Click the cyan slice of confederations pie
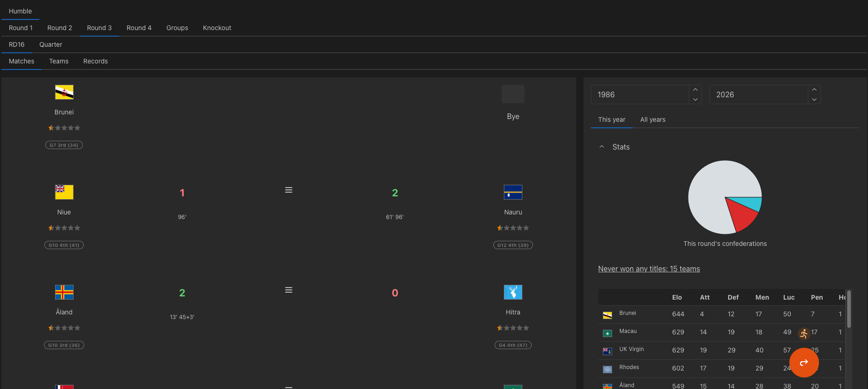 (750, 203)
